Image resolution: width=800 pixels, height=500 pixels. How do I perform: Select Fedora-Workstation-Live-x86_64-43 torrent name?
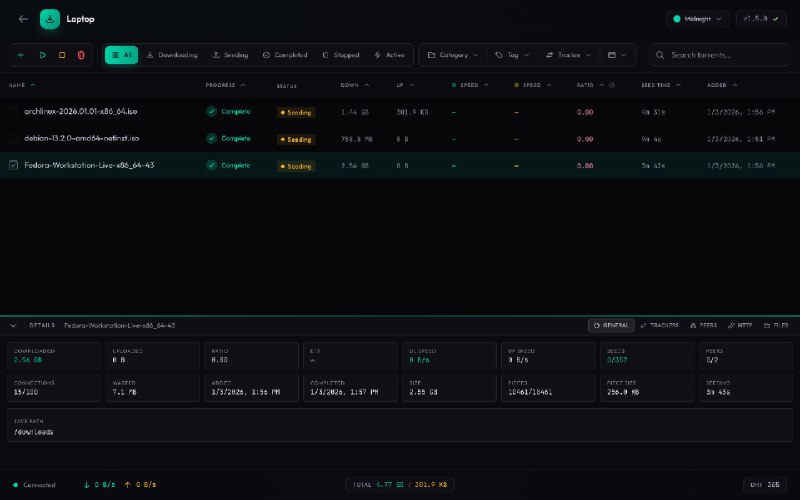[x=89, y=165]
